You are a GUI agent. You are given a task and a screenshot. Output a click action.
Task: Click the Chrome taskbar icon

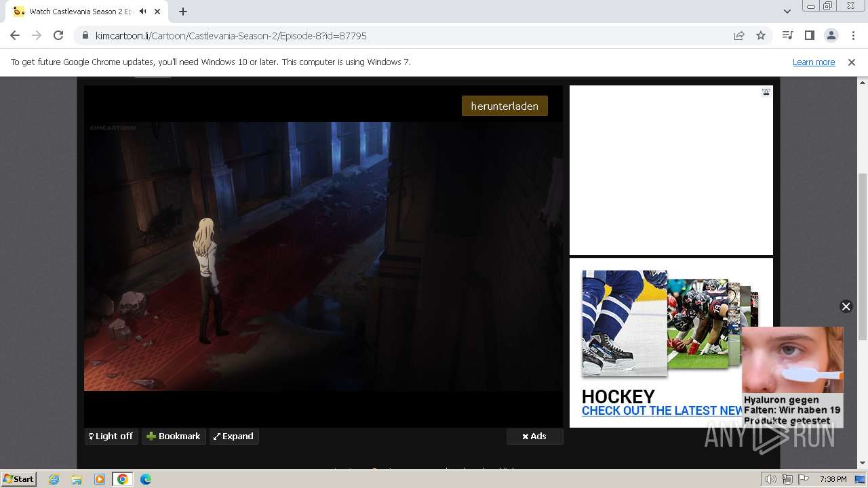pos(123,479)
